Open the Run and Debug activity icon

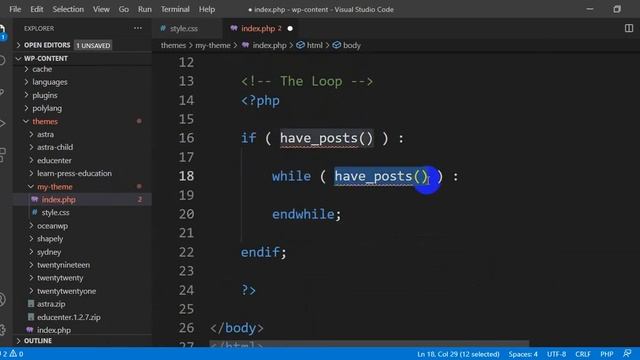pos(2,123)
